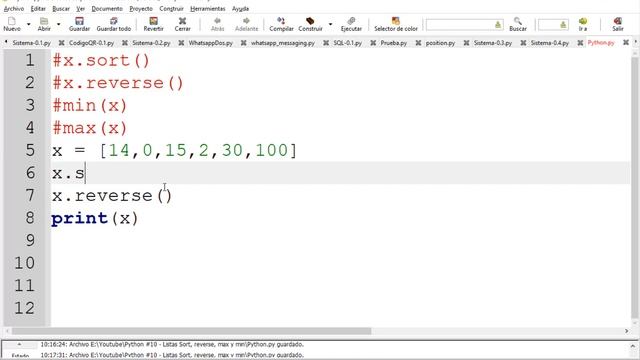Switch to the whatsapp_messaging.py tab

(x=283, y=43)
